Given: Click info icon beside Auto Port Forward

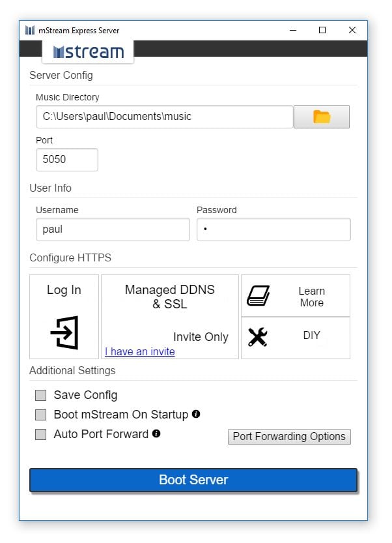Looking at the screenshot, I should click(156, 433).
